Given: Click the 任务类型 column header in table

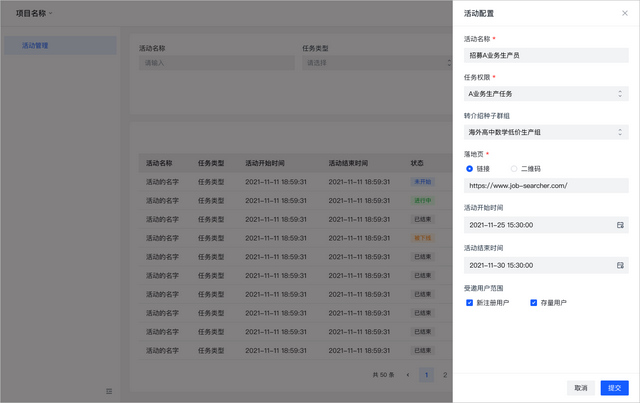Looking at the screenshot, I should (211, 163).
